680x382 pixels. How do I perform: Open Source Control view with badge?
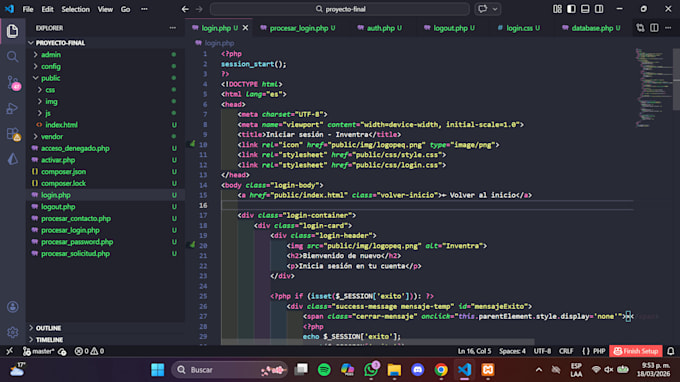13,82
